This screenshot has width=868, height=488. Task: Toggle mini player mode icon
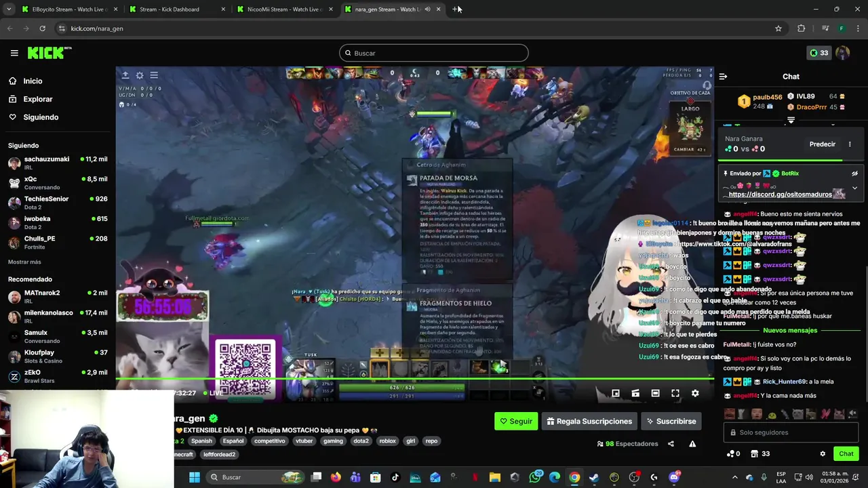(x=616, y=393)
